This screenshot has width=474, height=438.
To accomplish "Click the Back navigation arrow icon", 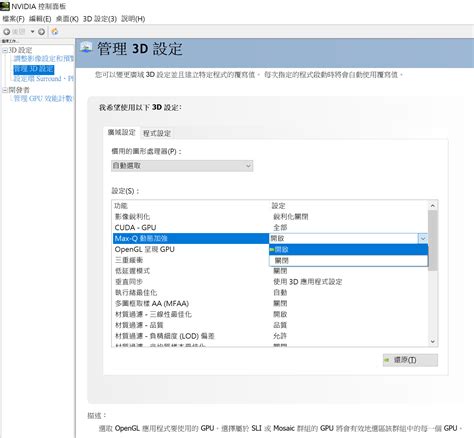I will [x=7, y=32].
